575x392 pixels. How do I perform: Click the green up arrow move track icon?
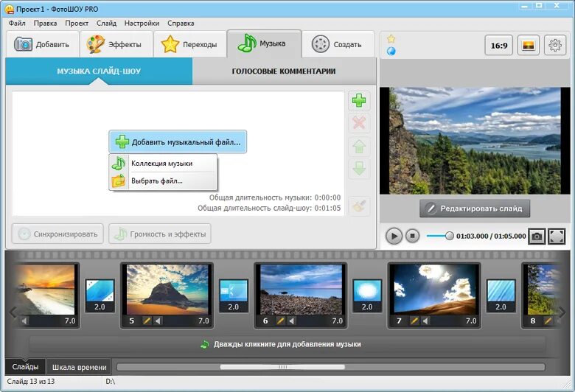click(359, 147)
